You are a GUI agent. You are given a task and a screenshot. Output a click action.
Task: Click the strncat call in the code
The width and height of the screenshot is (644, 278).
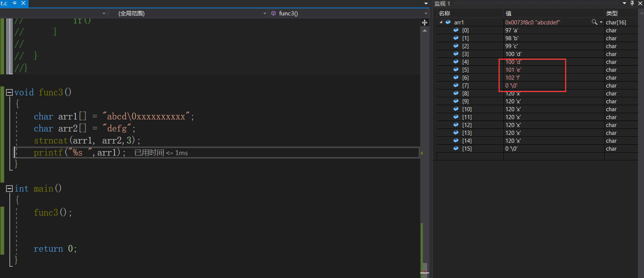point(87,141)
